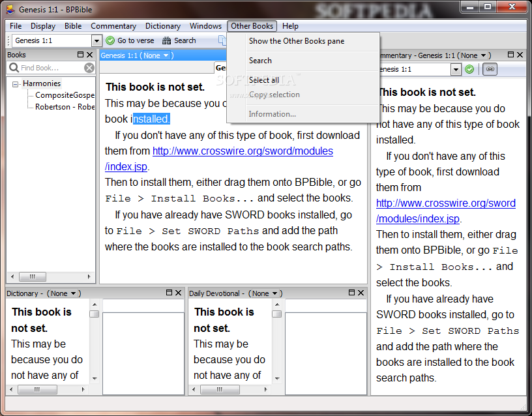Click the Genesis 1:1 verse reference field
Screen dimensions: 532x416
click(x=52, y=40)
